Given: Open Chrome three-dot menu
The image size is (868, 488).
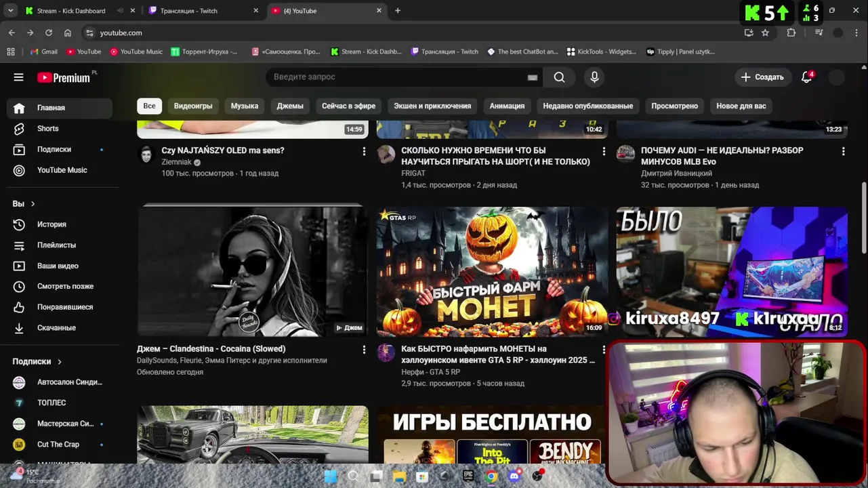Looking at the screenshot, I should [x=858, y=33].
